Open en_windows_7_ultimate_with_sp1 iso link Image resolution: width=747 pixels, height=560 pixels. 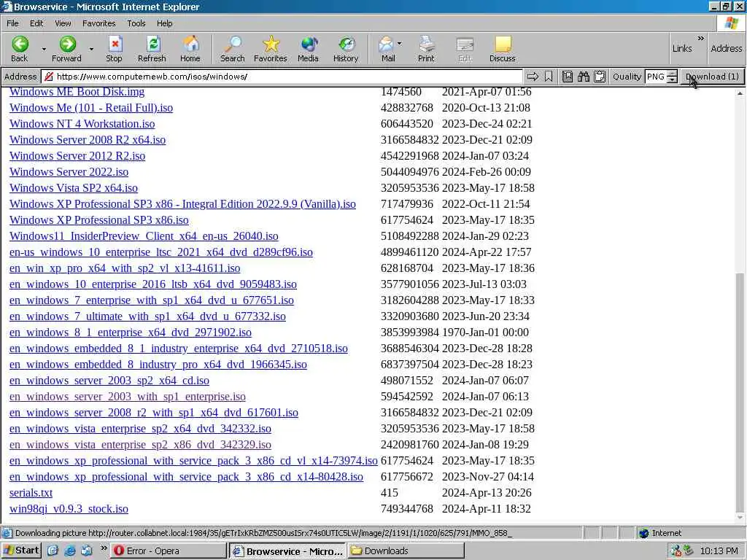pyautogui.click(x=147, y=316)
